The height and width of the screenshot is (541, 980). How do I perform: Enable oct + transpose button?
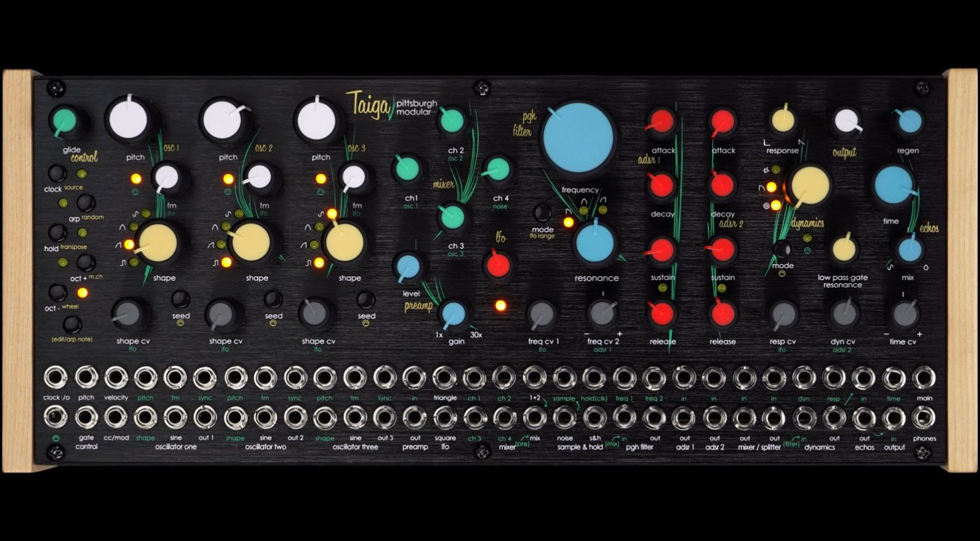point(85,262)
